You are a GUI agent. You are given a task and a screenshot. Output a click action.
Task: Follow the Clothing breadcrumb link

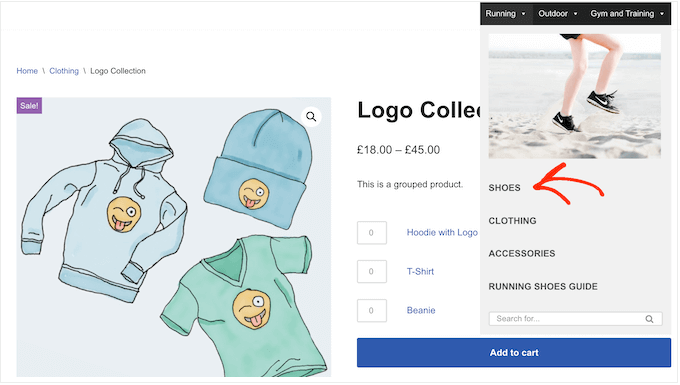[64, 71]
